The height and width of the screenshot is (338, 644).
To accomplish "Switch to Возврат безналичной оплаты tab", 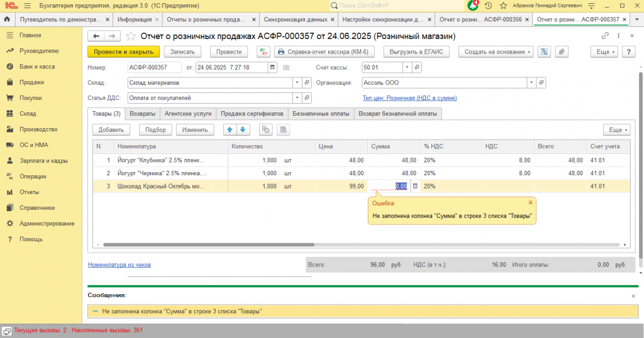I will point(397,114).
